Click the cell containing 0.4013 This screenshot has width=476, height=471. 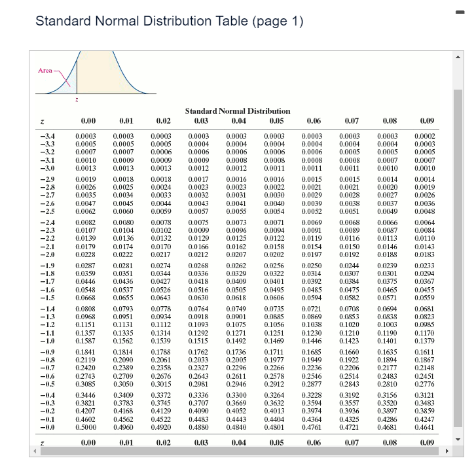tap(274, 411)
